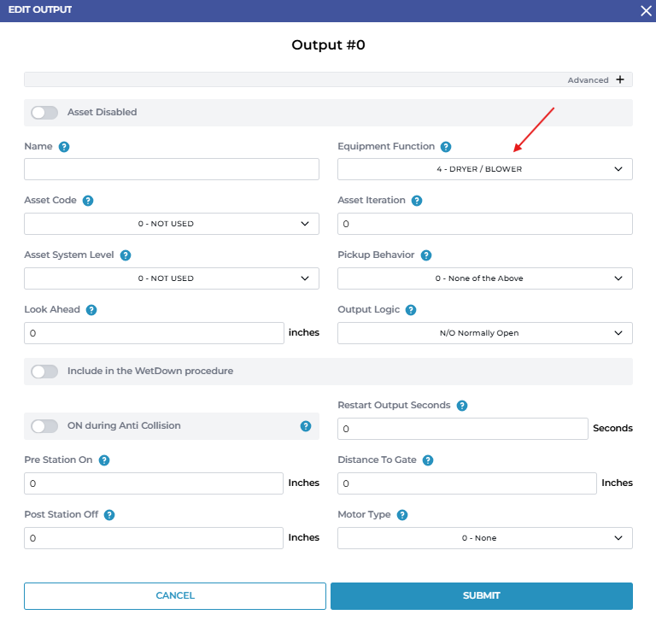
Task: Click Output Logic help icon
Action: (411, 310)
